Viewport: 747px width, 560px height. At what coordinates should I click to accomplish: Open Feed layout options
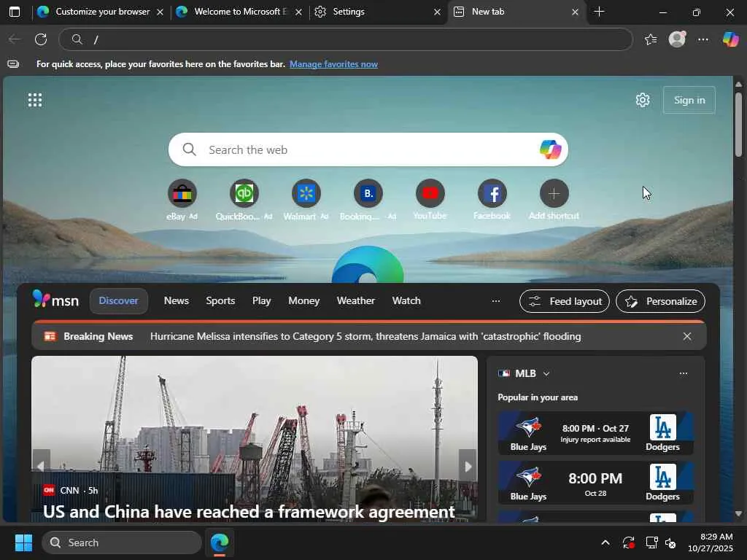565,301
